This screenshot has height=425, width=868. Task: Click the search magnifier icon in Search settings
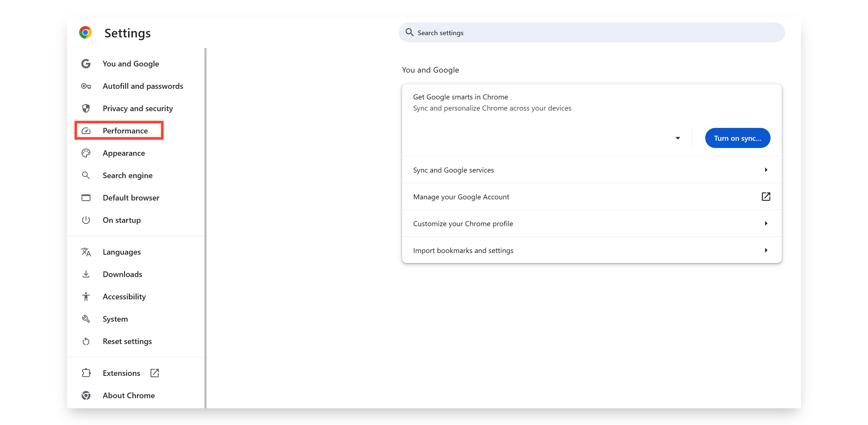(x=409, y=32)
